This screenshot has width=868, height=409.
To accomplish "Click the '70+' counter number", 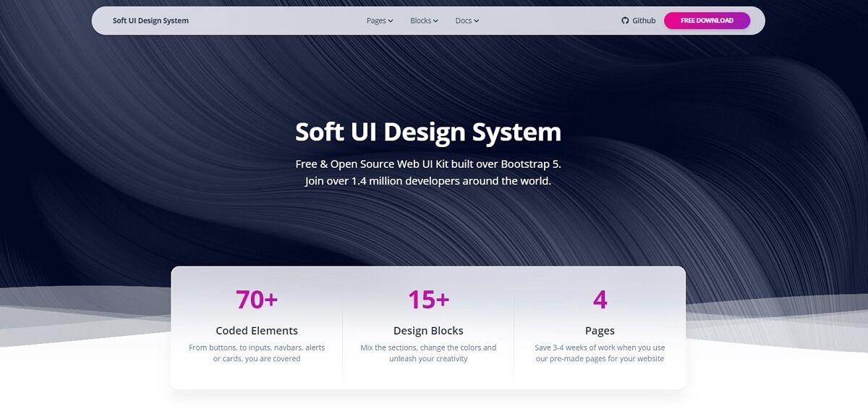I will (x=257, y=299).
